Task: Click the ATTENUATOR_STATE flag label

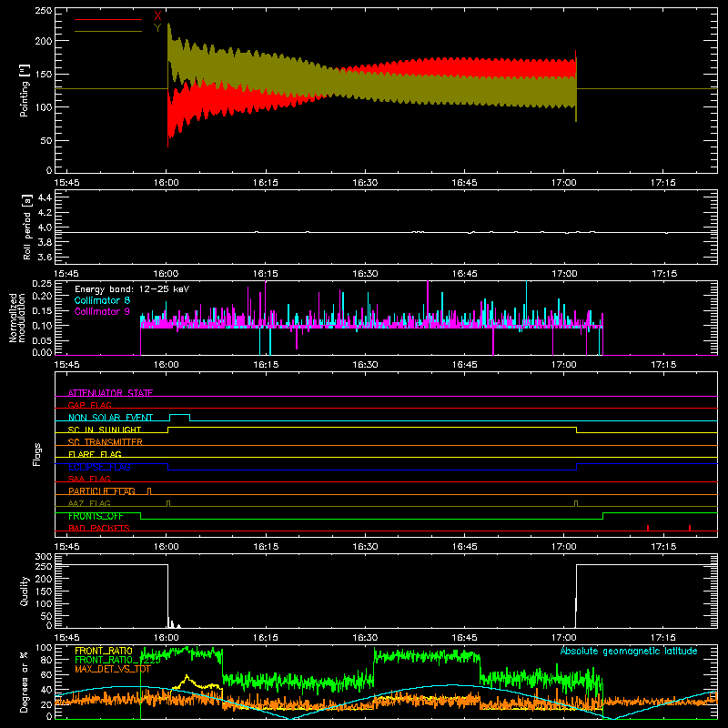Action: click(x=110, y=393)
